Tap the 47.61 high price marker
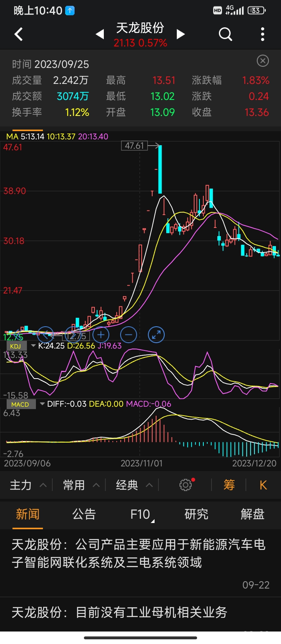The image size is (281, 644). pyautogui.click(x=135, y=146)
